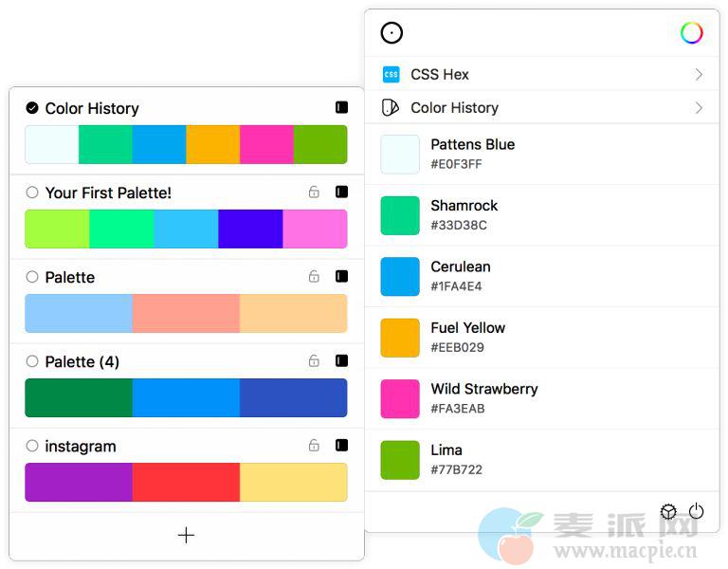Select the Wild Strawberry color entry
The image size is (728, 569).
(540, 398)
